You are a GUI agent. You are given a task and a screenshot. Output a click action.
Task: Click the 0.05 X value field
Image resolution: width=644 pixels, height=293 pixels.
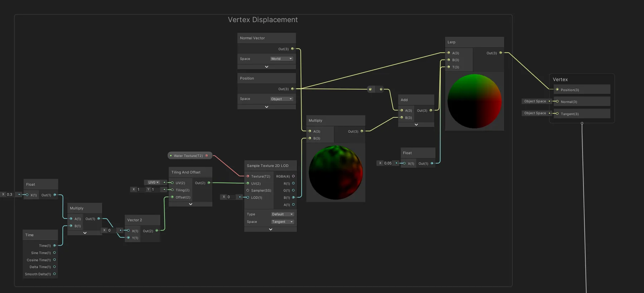pyautogui.click(x=388, y=163)
